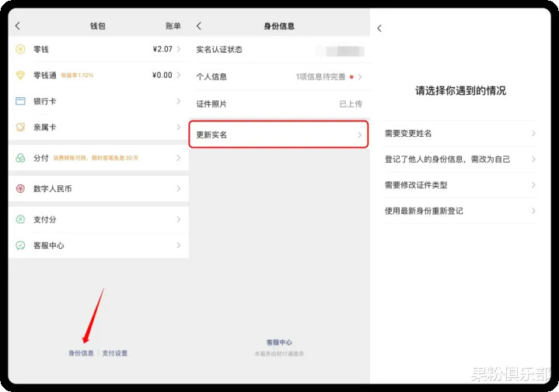Expand the wallet 客服中心 row chevron
The height and width of the screenshot is (392, 559).
coord(179,245)
